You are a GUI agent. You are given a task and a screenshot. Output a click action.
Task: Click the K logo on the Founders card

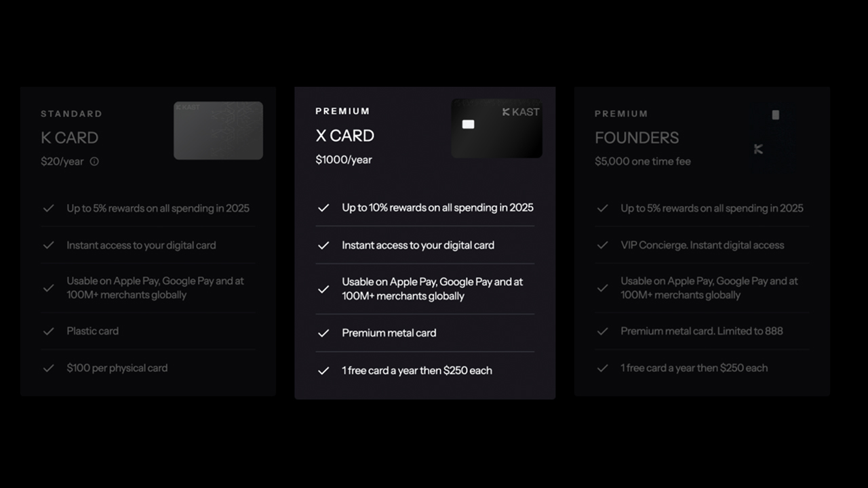(758, 149)
